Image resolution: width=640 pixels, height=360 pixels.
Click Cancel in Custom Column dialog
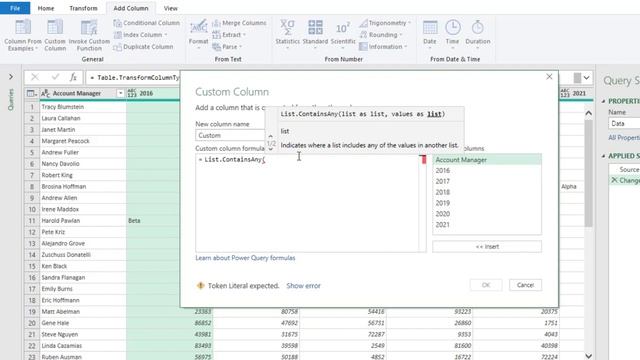pos(525,285)
